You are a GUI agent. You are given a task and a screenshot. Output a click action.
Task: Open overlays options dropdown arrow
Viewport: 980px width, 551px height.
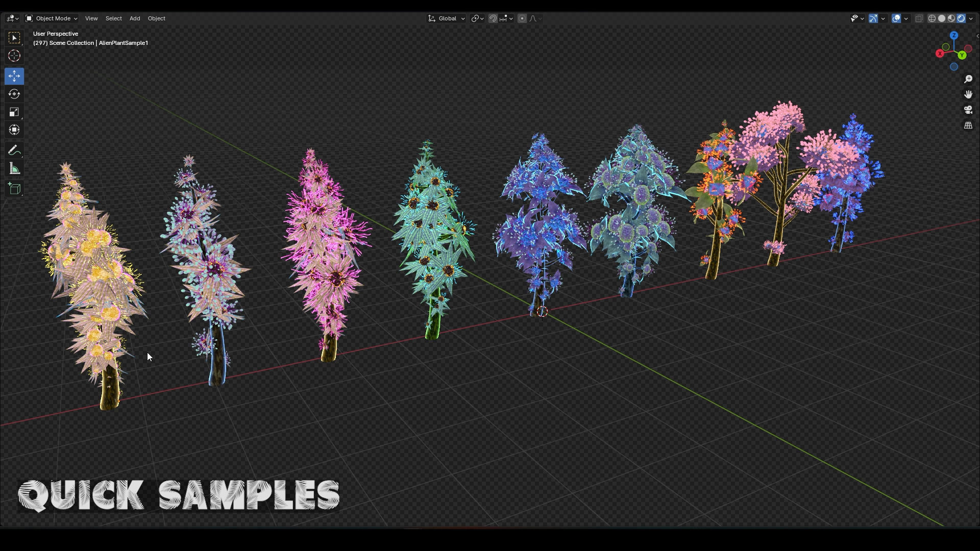906,18
